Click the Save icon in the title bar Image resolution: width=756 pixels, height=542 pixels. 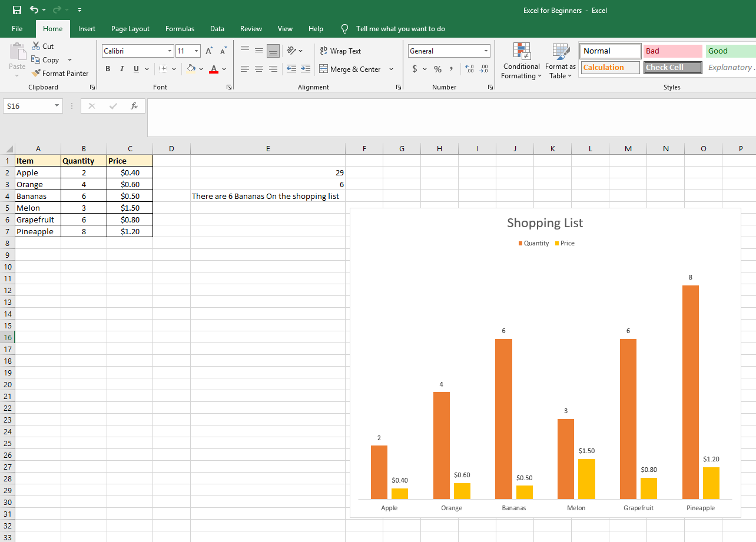(17, 10)
